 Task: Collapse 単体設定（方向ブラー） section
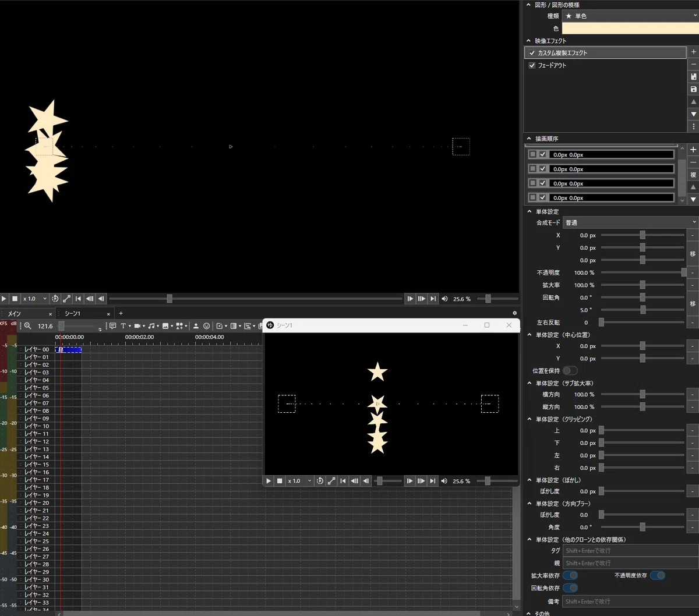[x=529, y=504]
